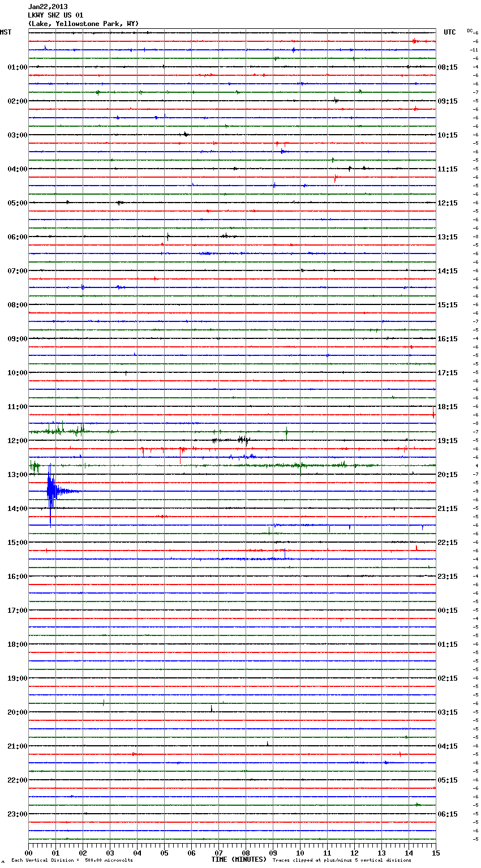The width and height of the screenshot is (481, 868).
Task: Click the 02:15 UTC time label
Action: [448, 678]
